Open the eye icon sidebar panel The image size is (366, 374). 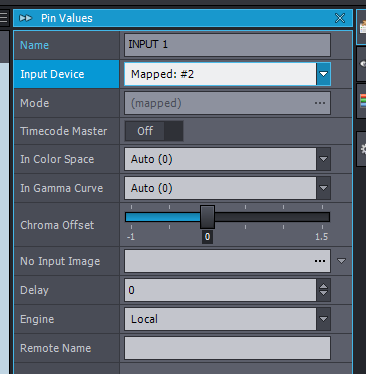362,64
